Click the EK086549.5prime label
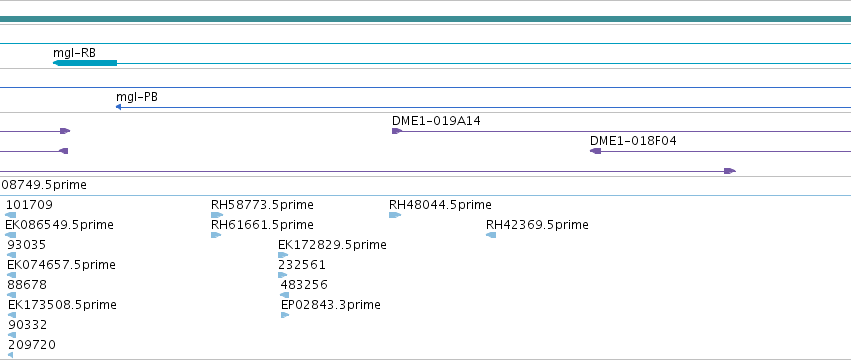The height and width of the screenshot is (360, 851). tap(60, 225)
